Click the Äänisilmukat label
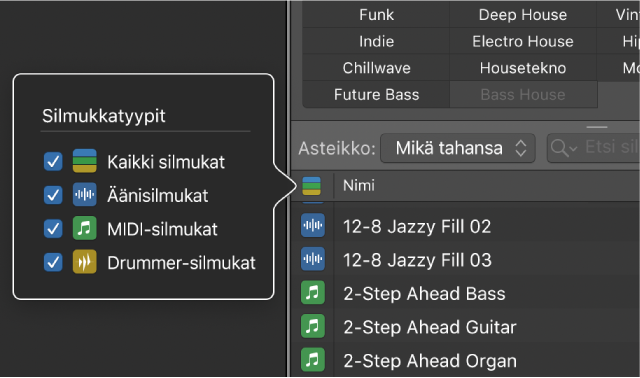Viewport: 640px width, 378px height. (158, 195)
